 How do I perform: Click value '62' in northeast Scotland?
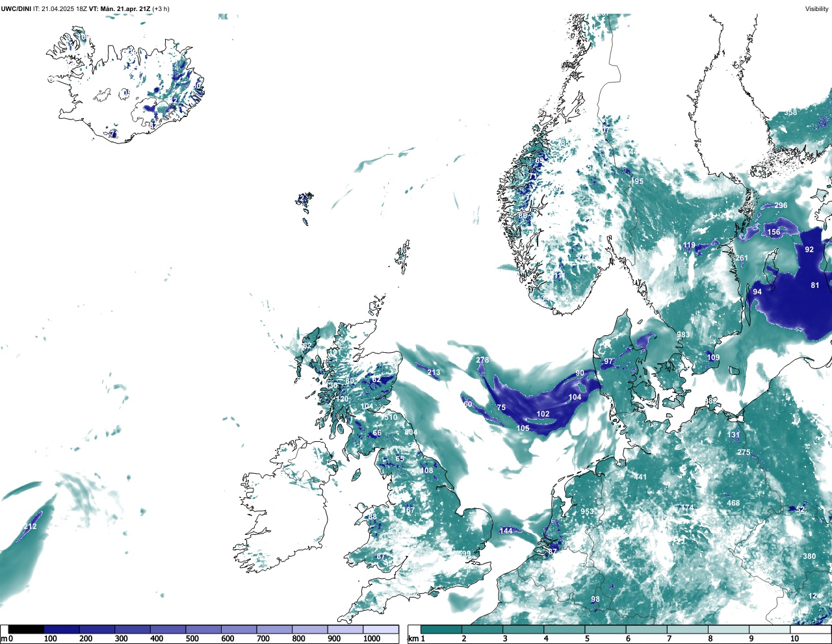tap(376, 380)
